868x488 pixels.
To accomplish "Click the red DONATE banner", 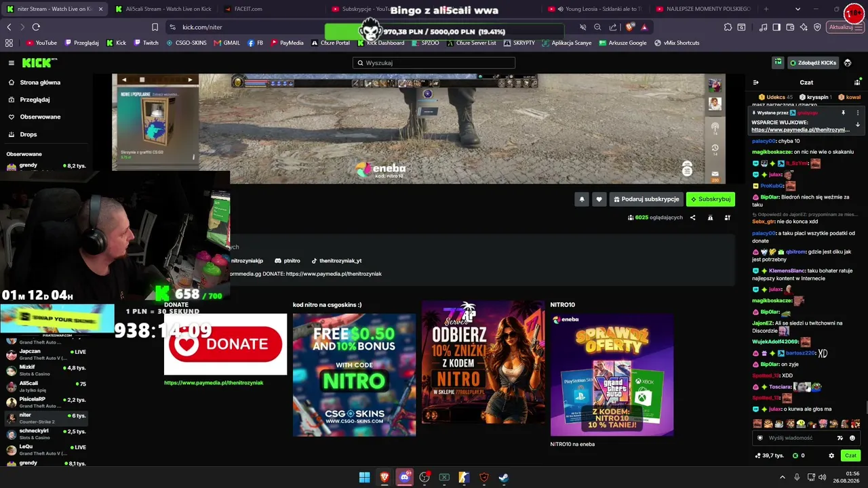I will pos(225,344).
